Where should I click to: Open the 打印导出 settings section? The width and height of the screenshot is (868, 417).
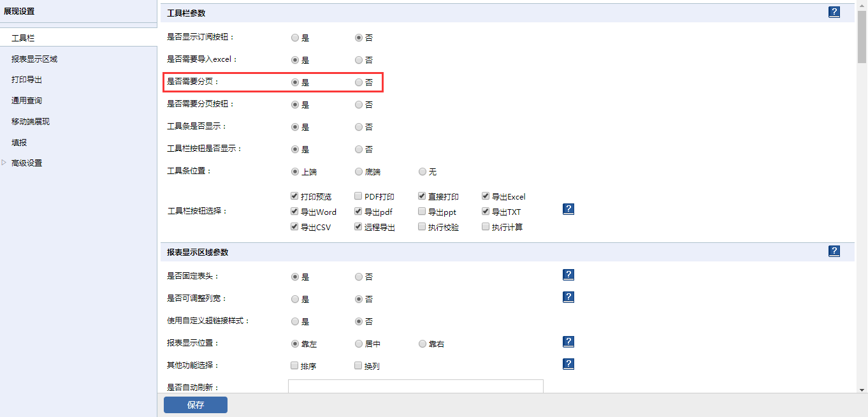[27, 80]
